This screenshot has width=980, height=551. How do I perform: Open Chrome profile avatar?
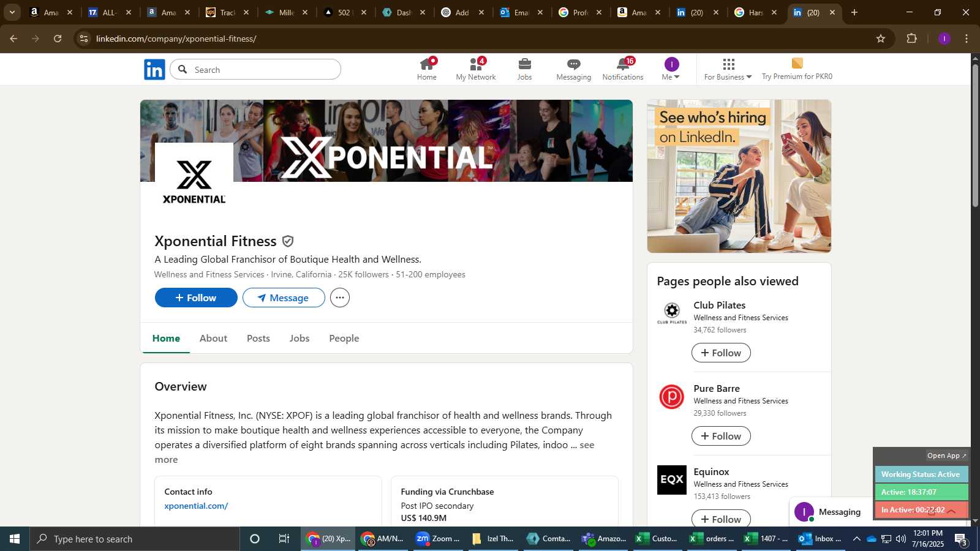click(944, 39)
